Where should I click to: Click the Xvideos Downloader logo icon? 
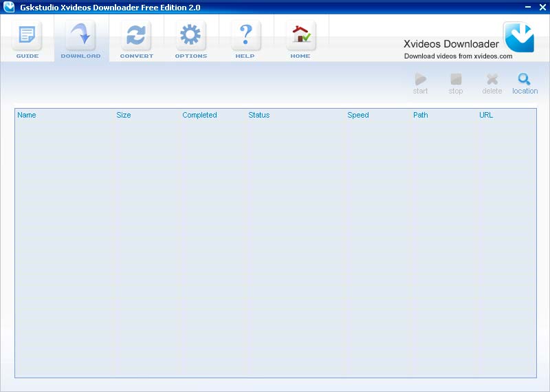coord(519,37)
